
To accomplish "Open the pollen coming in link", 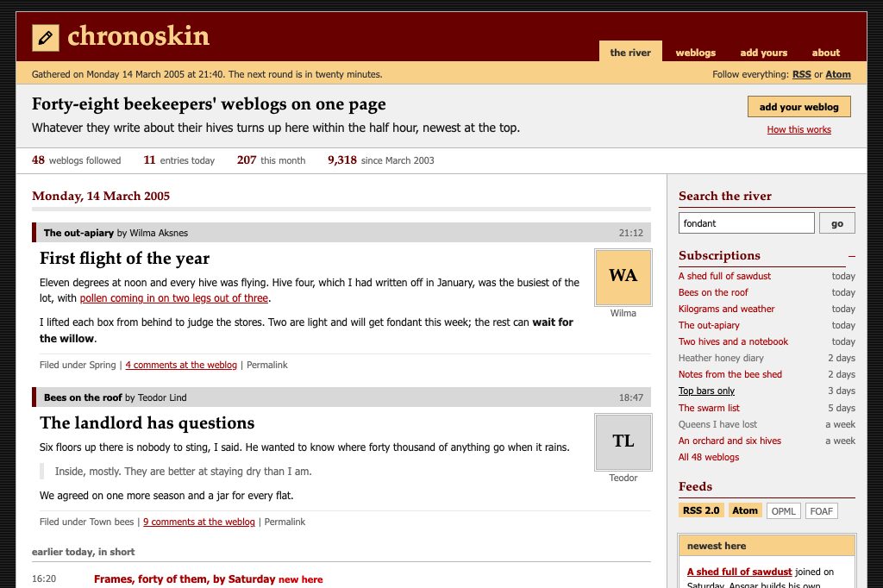I will point(174,298).
